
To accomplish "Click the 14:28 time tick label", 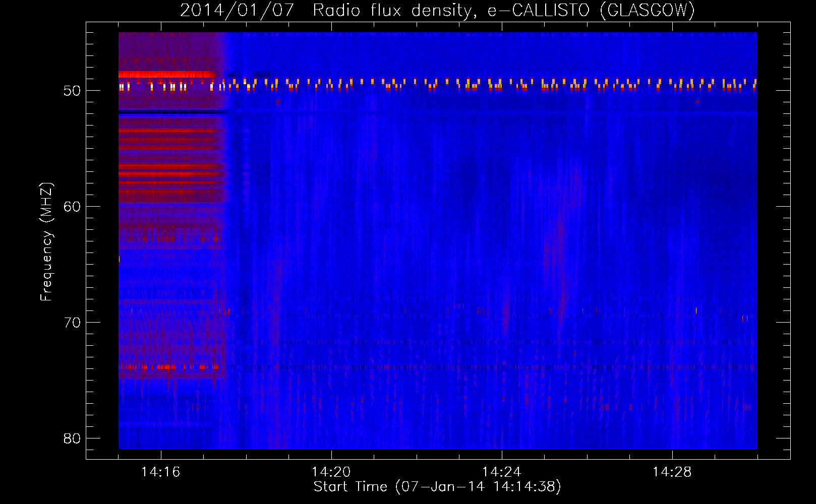I will (x=672, y=472).
